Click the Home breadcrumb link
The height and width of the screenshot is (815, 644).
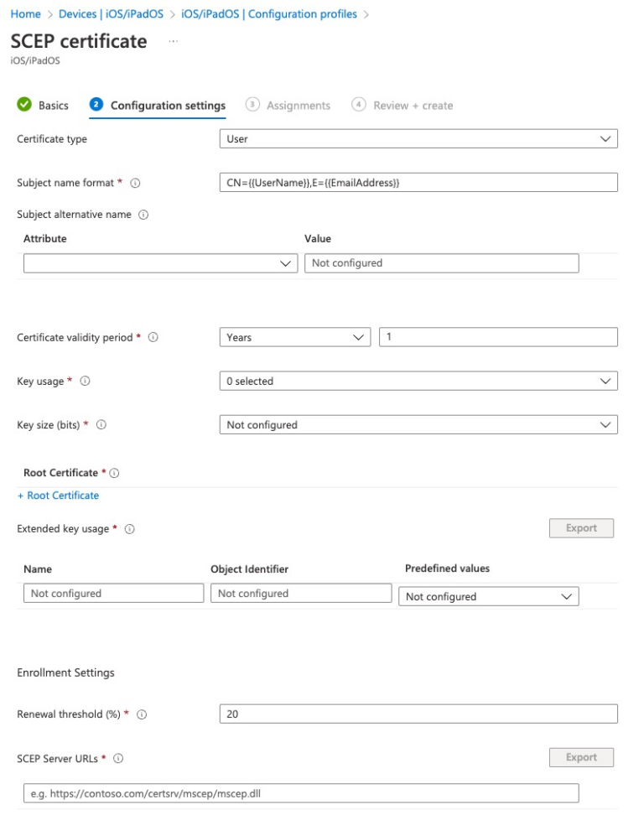tap(25, 14)
